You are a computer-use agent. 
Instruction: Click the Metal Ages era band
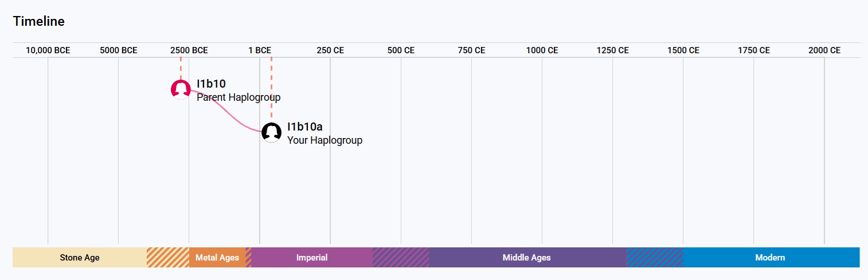pos(217,258)
